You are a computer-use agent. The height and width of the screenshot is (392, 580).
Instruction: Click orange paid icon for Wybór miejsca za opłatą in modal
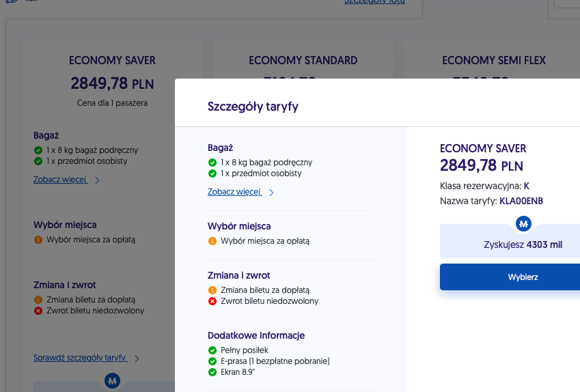[212, 241]
